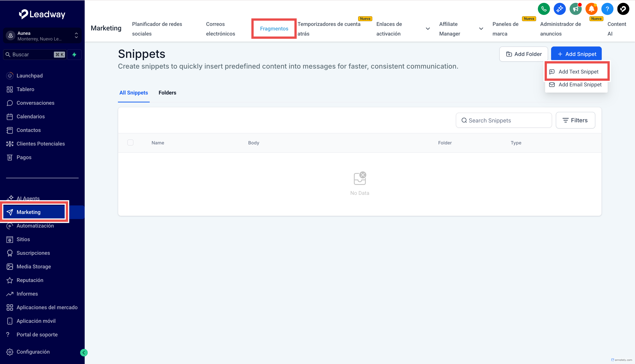Viewport: 635px width, 364px height.
Task: Click the green lightning quick actions icon
Action: coord(74,54)
